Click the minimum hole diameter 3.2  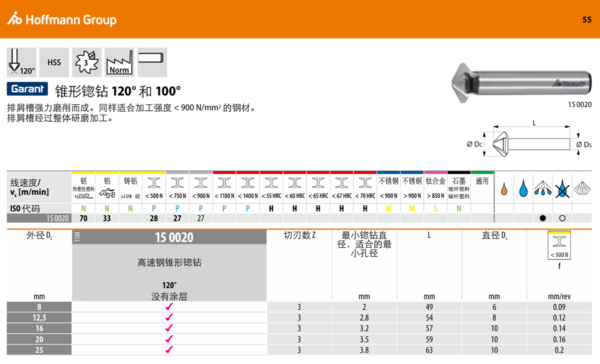tap(364, 328)
